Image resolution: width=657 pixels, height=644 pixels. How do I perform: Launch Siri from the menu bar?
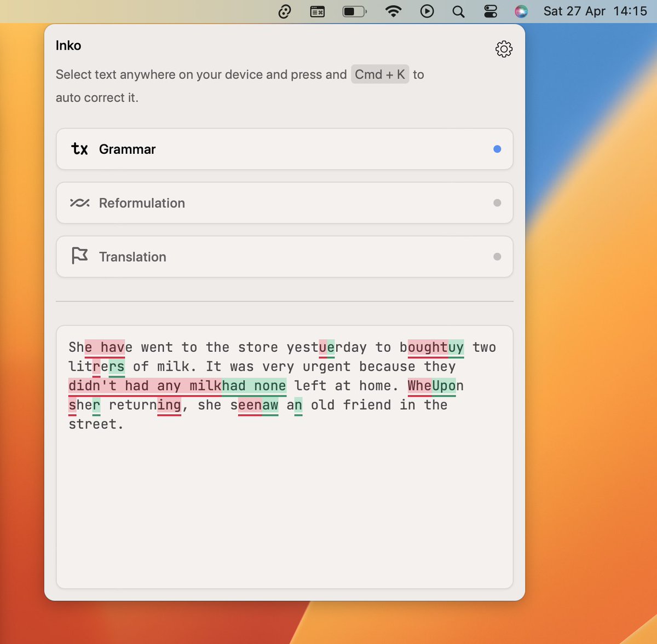[521, 11]
